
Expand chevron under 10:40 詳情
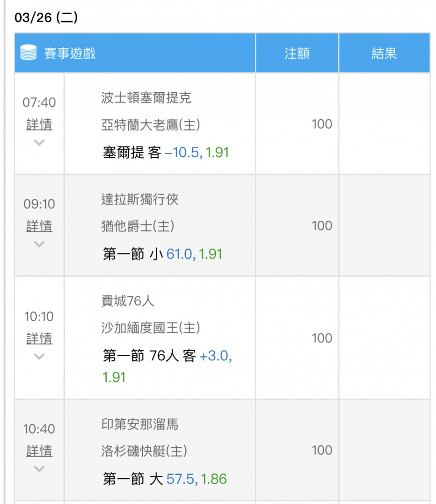[x=39, y=469]
